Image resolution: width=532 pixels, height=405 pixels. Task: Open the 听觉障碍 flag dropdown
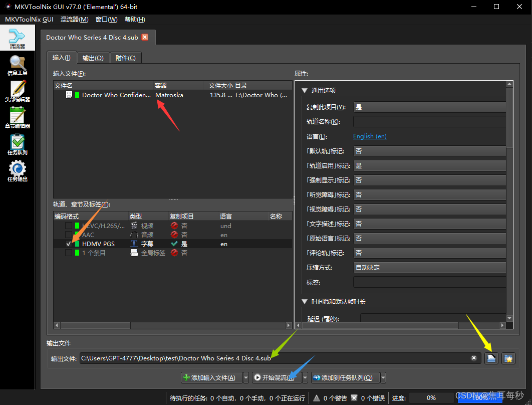tap(429, 195)
